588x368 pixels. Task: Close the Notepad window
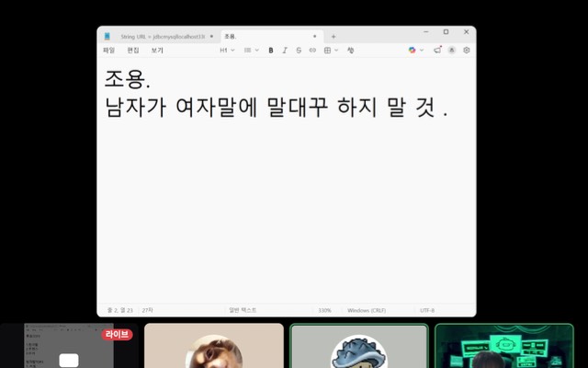pyautogui.click(x=466, y=32)
